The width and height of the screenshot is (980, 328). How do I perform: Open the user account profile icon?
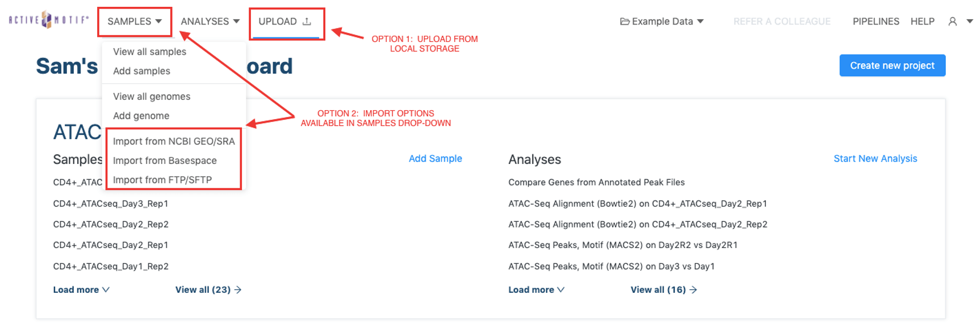pyautogui.click(x=952, y=22)
